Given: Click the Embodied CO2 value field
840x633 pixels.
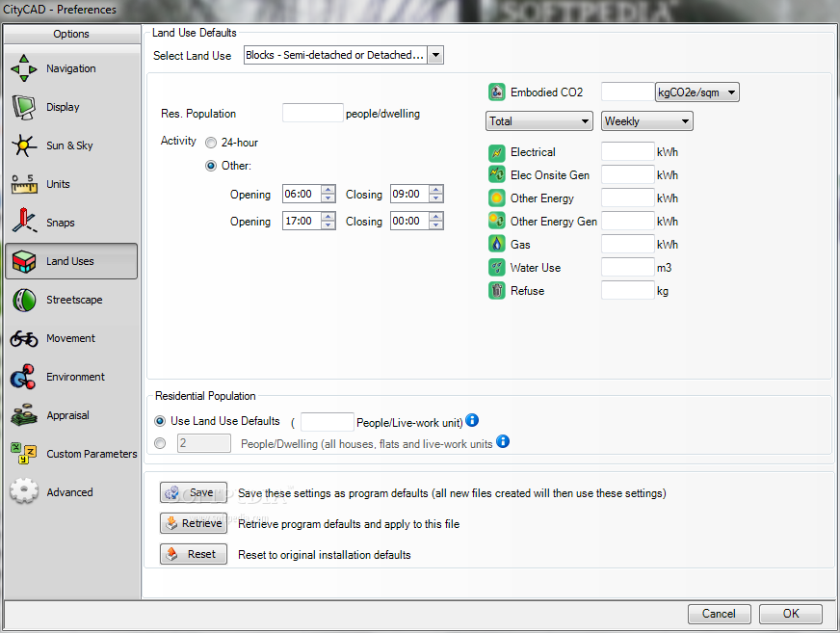Looking at the screenshot, I should coord(628,92).
